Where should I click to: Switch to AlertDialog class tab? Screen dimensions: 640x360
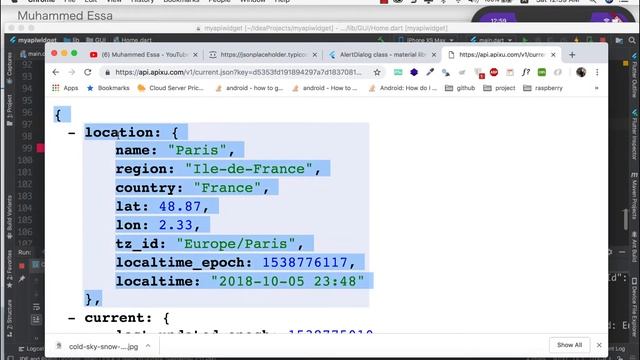click(x=382, y=54)
